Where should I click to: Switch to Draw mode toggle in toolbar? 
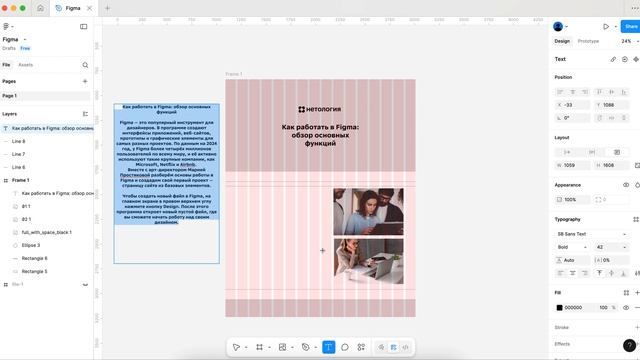[x=381, y=347]
